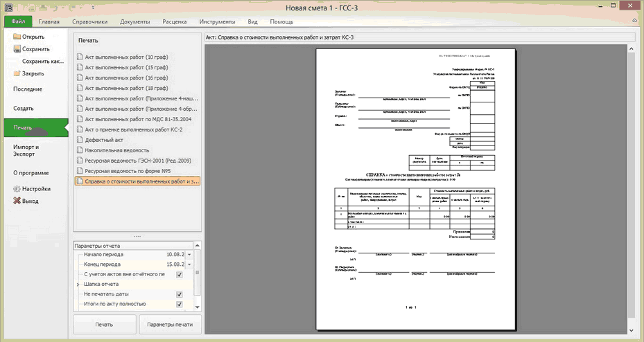Toggle 'Итоги по акту полностью' checkbox
Image resolution: width=644 pixels, height=342 pixels.
tap(180, 304)
